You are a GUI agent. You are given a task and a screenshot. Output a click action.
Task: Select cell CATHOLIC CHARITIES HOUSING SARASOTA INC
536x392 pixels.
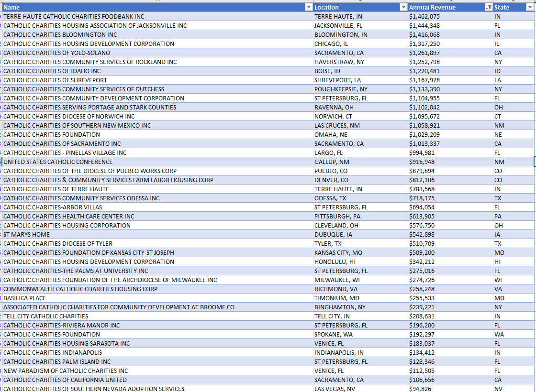[x=157, y=344]
